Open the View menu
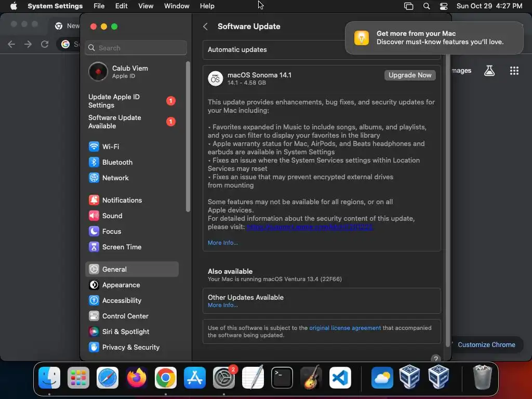This screenshot has height=399, width=532. point(145,6)
